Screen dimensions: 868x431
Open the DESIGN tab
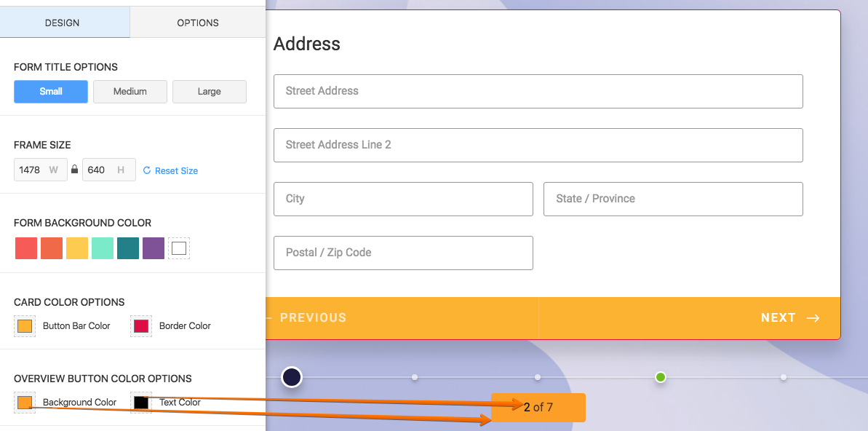click(62, 23)
